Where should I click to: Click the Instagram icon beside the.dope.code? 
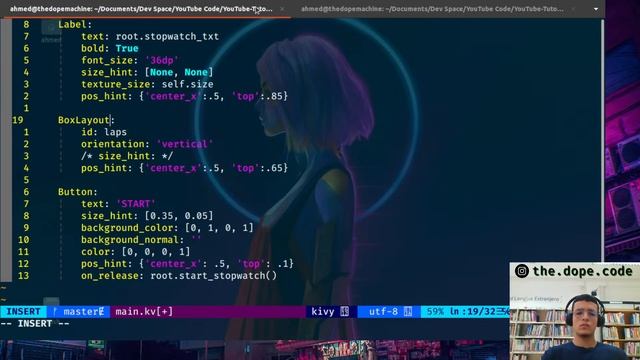[522, 271]
